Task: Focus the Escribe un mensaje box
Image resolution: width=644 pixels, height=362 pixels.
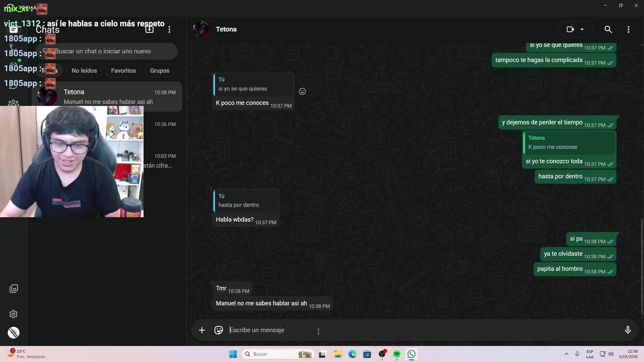Action: [x=423, y=330]
